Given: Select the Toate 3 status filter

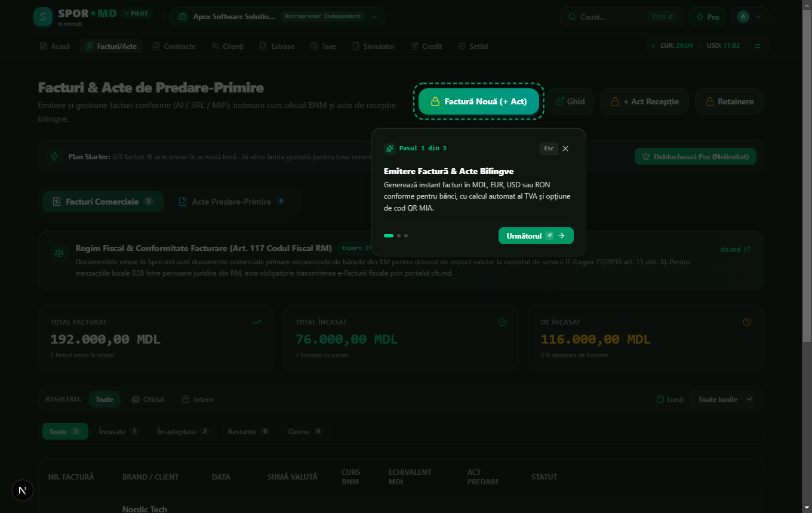Looking at the screenshot, I should pos(65,431).
